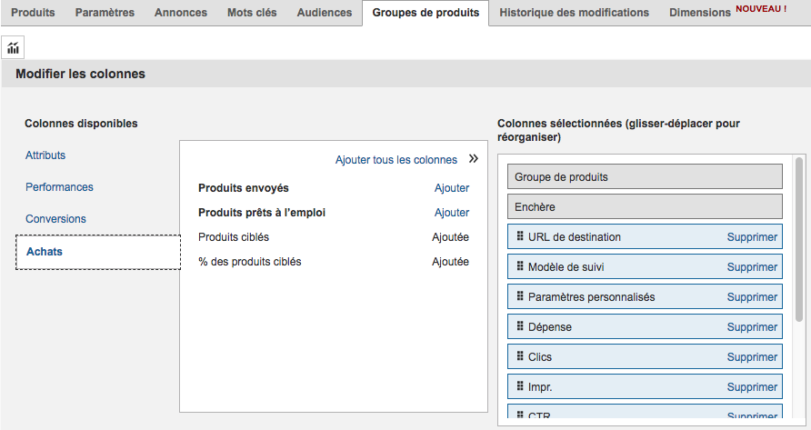Show the Conversions column category

pos(56,219)
